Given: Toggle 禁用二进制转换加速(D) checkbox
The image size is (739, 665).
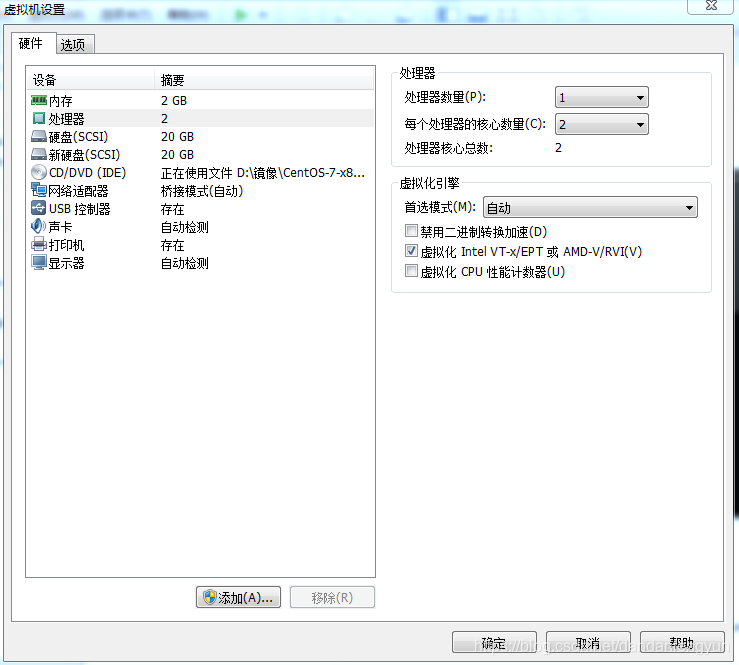Looking at the screenshot, I should pyautogui.click(x=411, y=231).
